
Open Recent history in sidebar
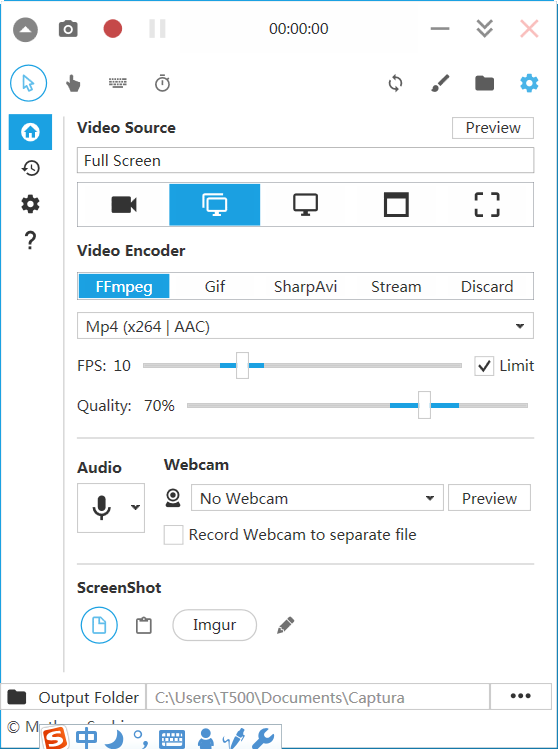[x=31, y=168]
